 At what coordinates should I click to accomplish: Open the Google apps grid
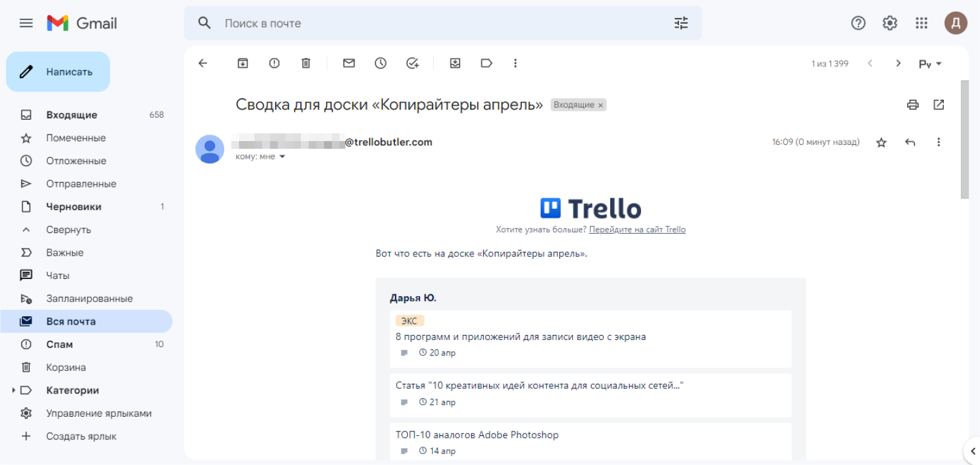[921, 23]
